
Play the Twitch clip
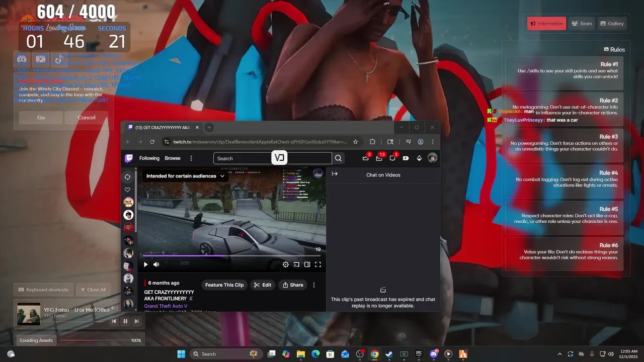[x=146, y=264]
